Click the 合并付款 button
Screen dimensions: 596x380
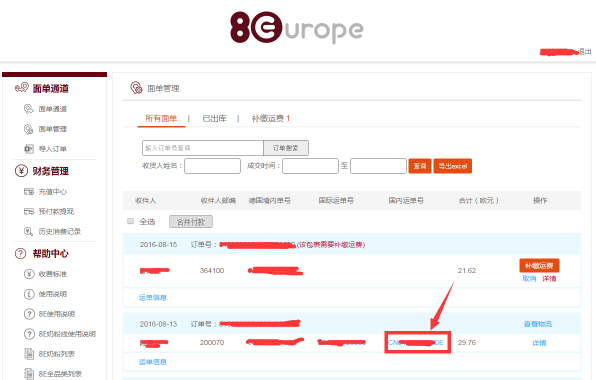191,222
